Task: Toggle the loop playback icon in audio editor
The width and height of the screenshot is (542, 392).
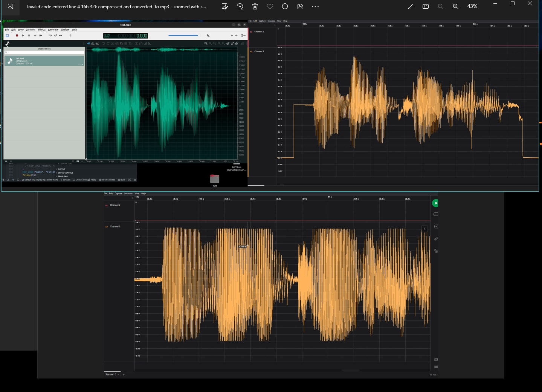Action: (50, 35)
